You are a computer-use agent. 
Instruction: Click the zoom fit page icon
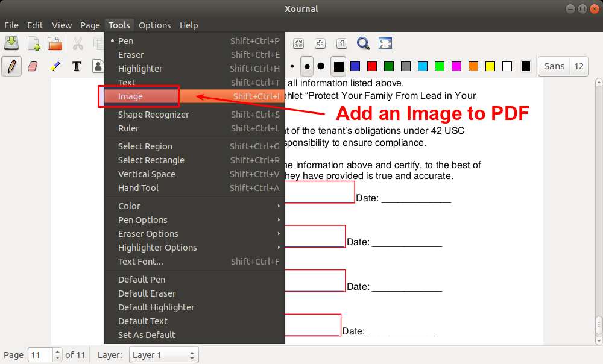(298, 43)
